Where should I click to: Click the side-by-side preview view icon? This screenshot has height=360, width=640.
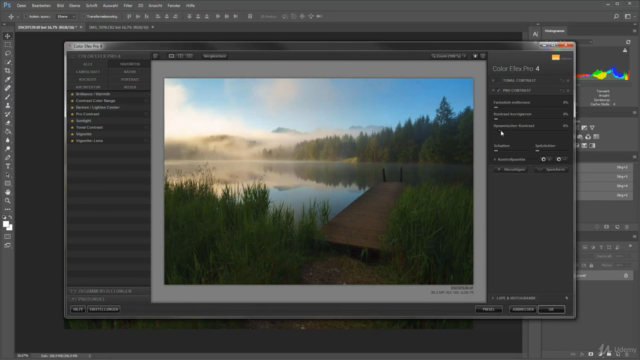click(x=189, y=56)
